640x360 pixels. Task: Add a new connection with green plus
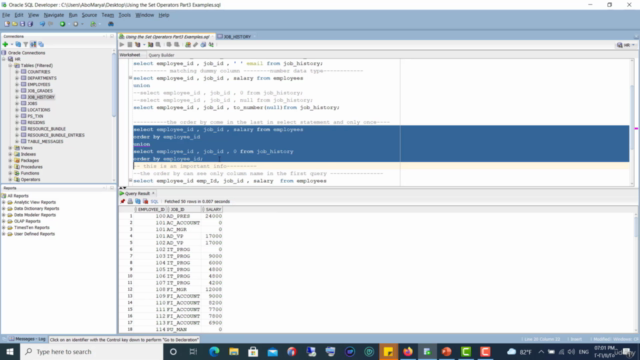(5, 44)
